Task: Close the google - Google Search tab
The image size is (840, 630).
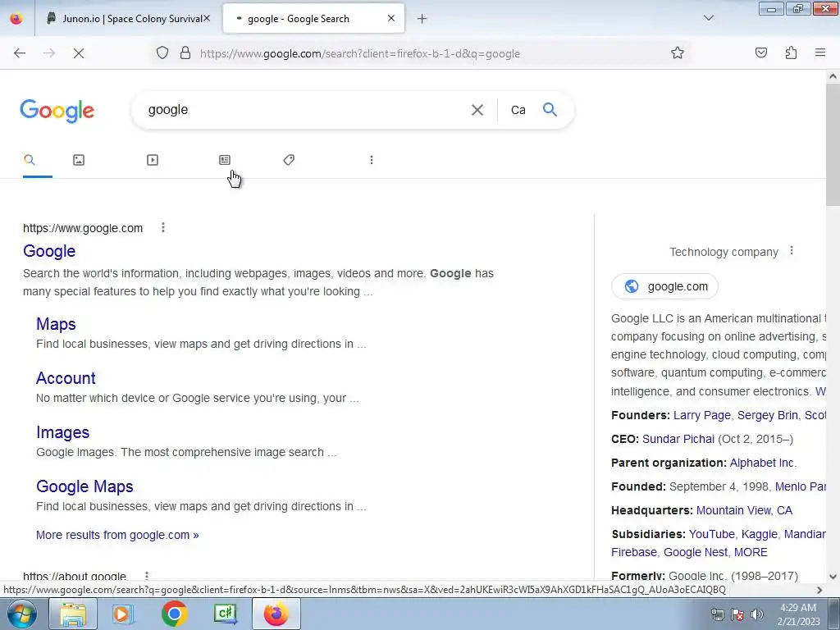Action: click(391, 18)
